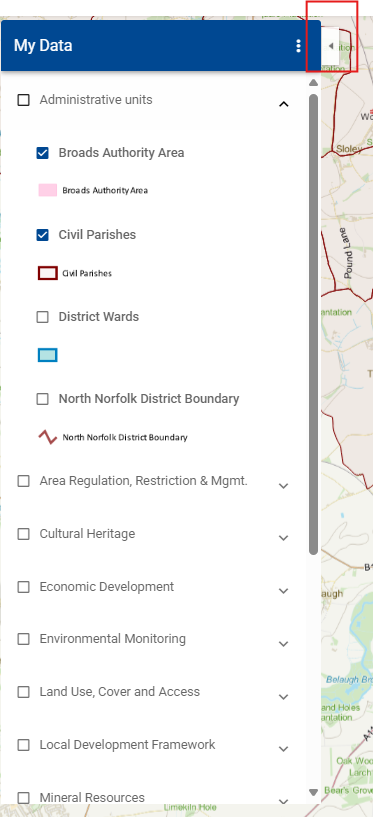Click the North Norfolk District Boundary zigzag symbol
The image size is (373, 817).
point(47,437)
